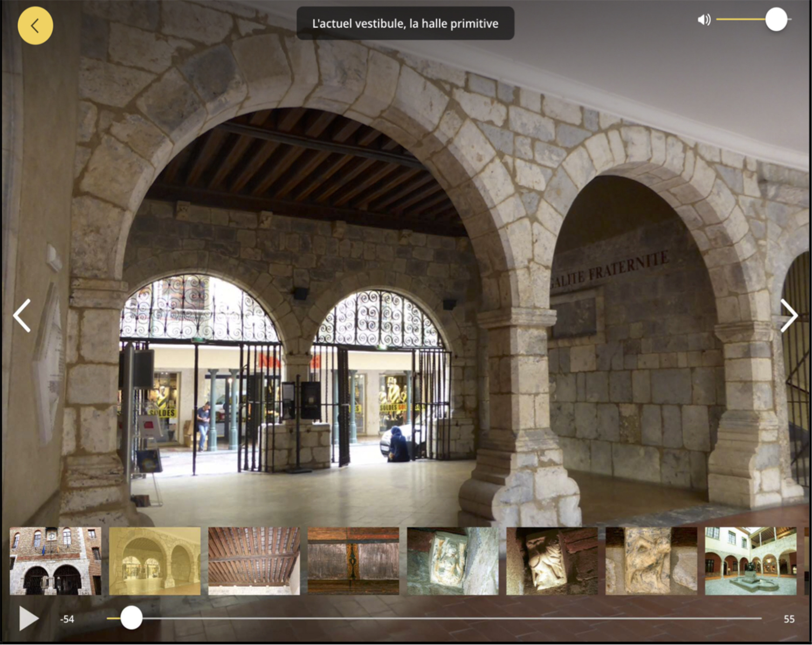Click the remaining time label 55
This screenshot has width=812, height=645.
coord(789,619)
